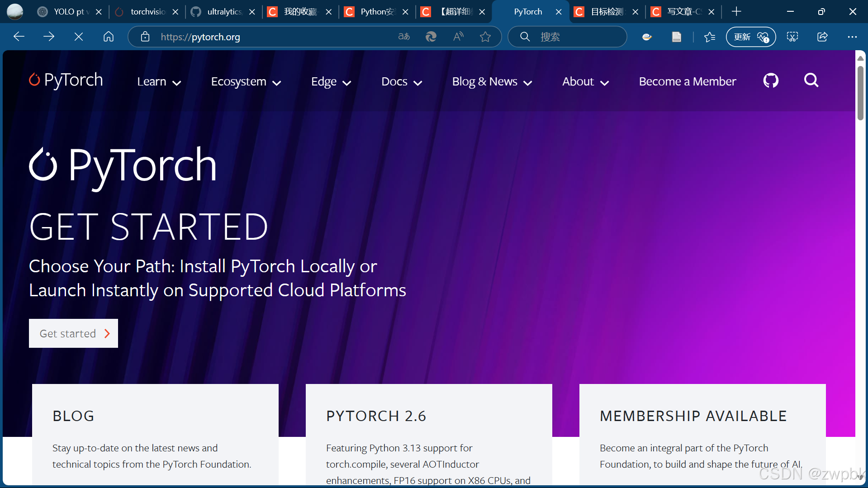Open the PyTorch site search icon
Viewport: 868px width, 488px height.
[x=811, y=81]
